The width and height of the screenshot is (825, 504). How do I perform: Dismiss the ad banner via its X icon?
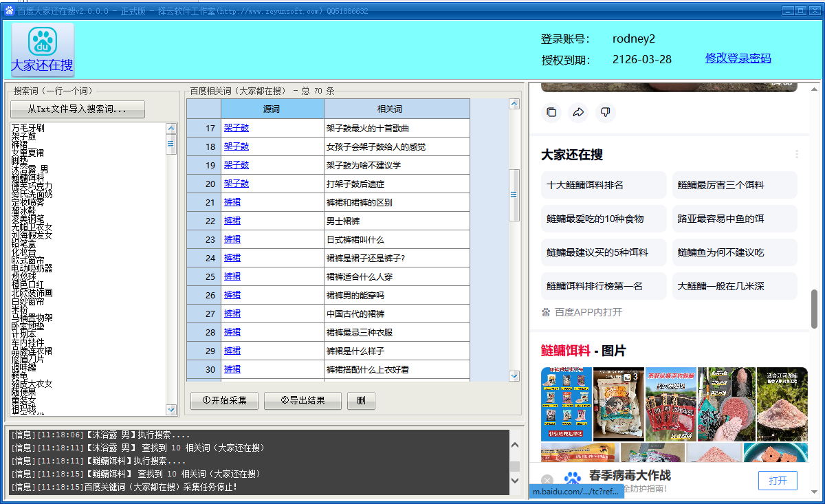(547, 479)
